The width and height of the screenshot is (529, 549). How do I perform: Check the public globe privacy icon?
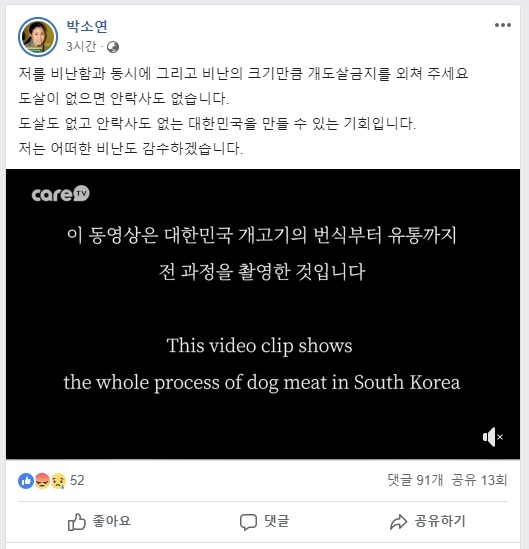[x=113, y=47]
